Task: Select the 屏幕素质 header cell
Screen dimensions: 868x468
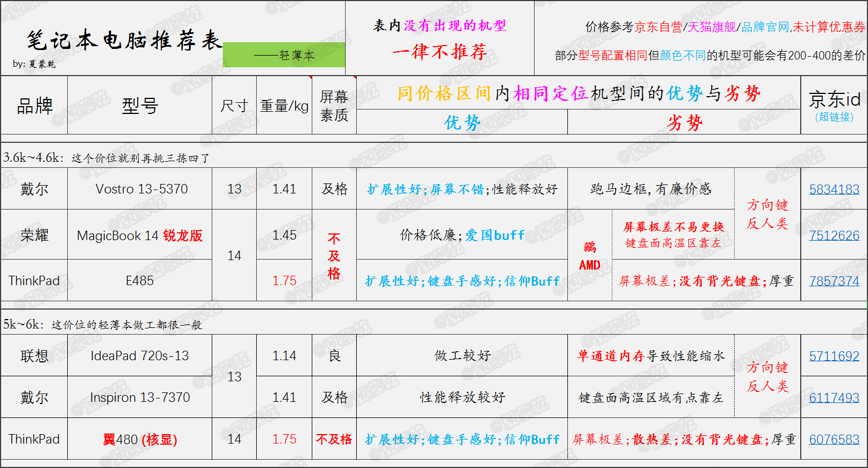Action: 334,106
